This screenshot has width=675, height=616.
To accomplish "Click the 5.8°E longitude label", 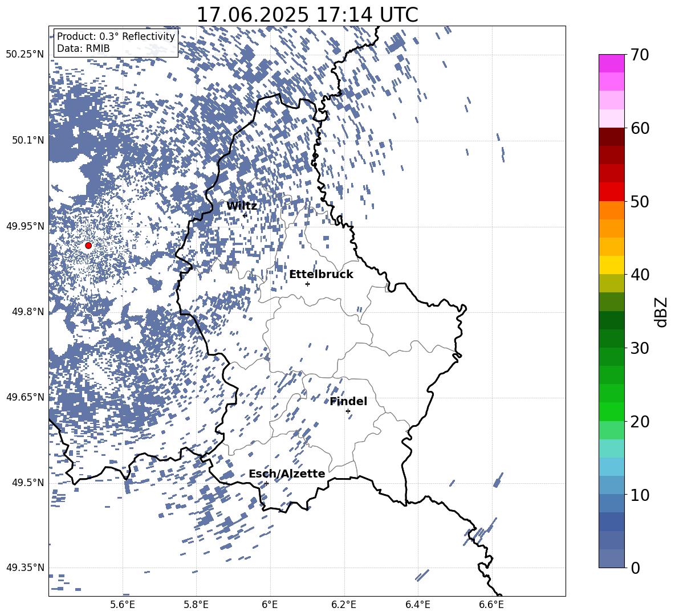I will pos(196,605).
